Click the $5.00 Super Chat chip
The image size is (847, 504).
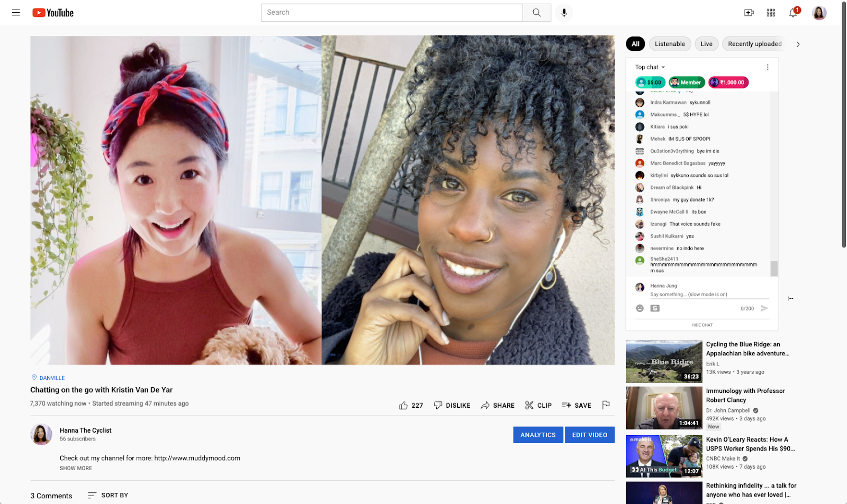[x=650, y=83]
